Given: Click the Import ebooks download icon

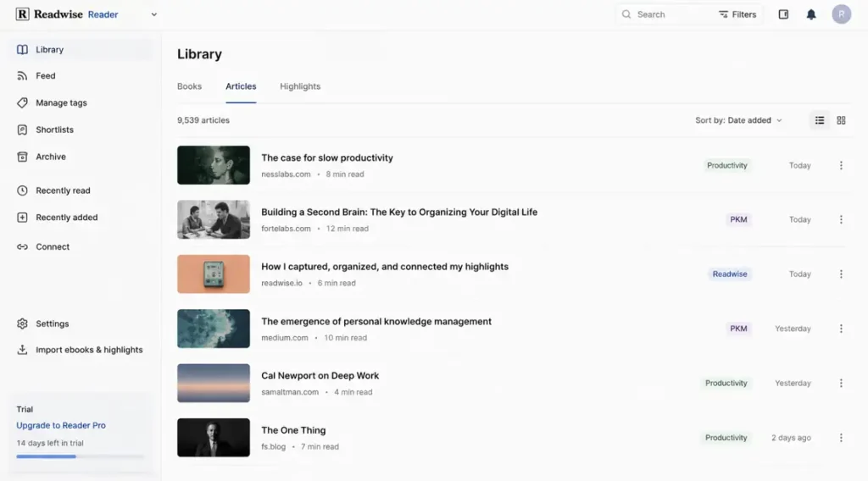Looking at the screenshot, I should point(22,350).
